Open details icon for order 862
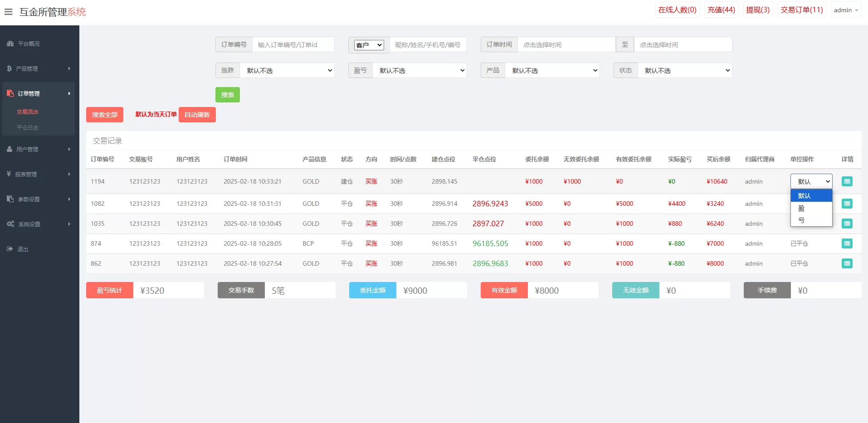 click(847, 263)
